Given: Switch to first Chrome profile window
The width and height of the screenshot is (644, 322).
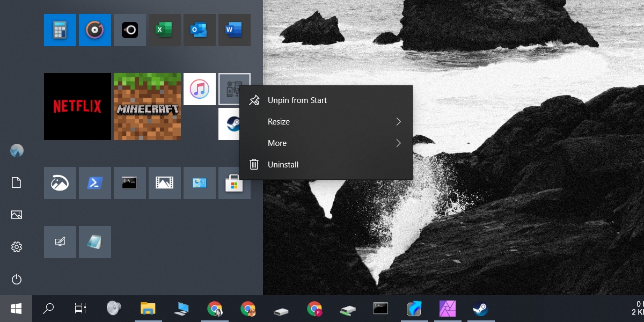Looking at the screenshot, I should click(x=215, y=309).
